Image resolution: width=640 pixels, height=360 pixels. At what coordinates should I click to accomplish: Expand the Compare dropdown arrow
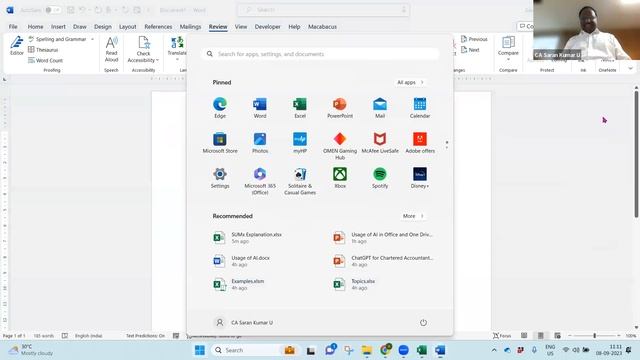point(508,60)
